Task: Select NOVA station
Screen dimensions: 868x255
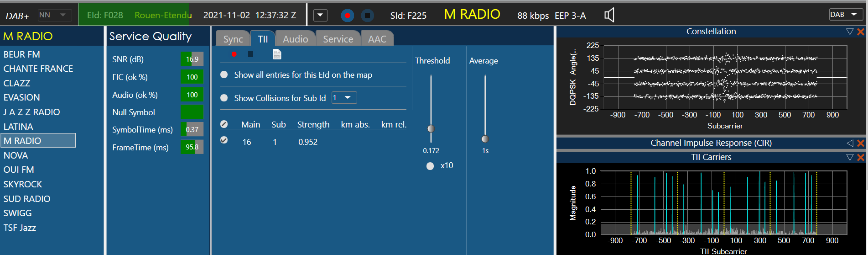Action: tap(16, 155)
